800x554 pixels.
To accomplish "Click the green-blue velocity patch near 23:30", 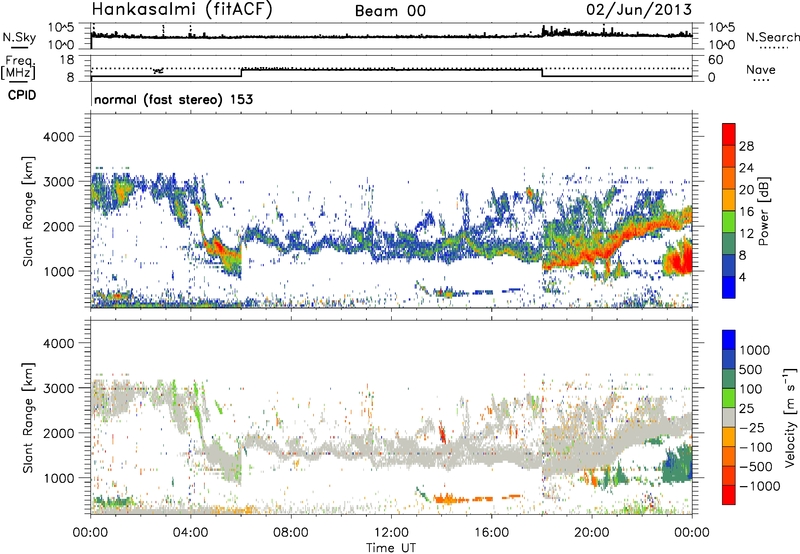I will pos(678,464).
